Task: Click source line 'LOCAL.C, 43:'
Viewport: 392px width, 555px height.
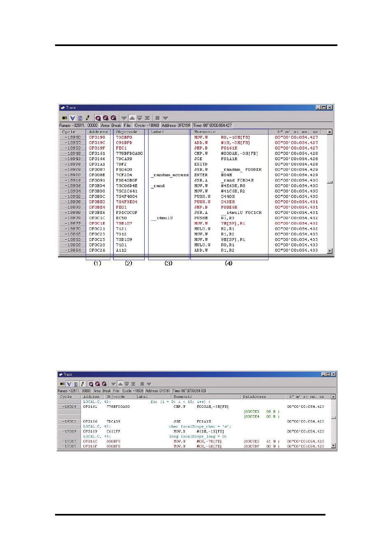Action: (97, 426)
